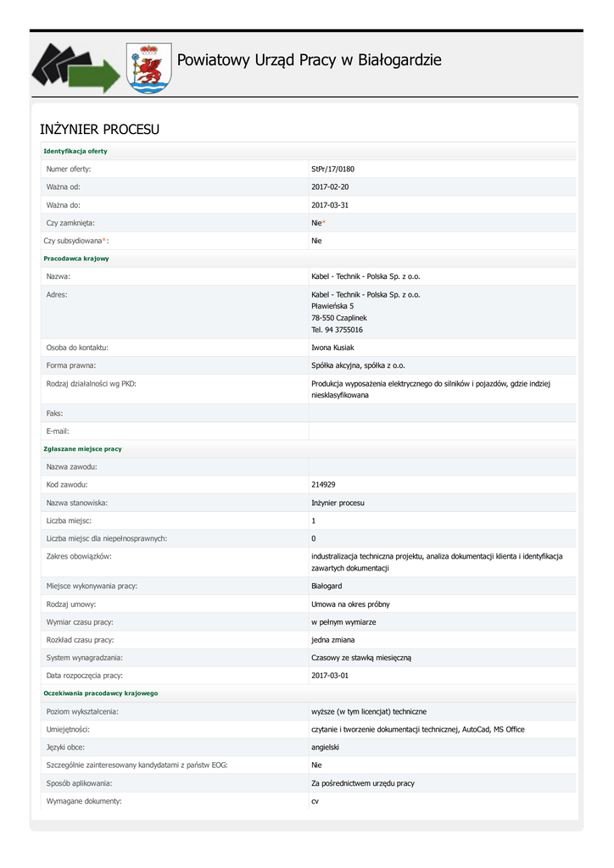614x868 pixels.
Task: Select the Pracodawca krajowy section header
Action: click(x=76, y=258)
